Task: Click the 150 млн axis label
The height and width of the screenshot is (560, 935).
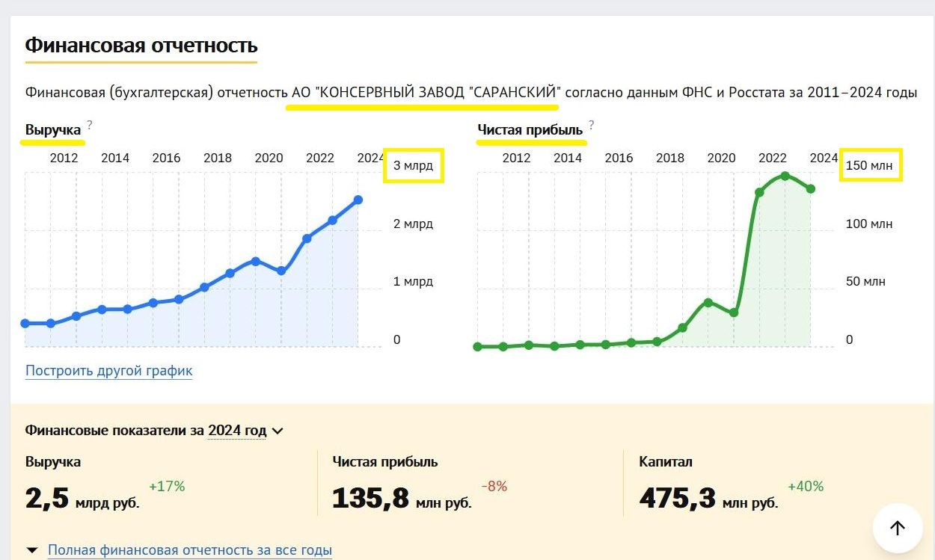Action: (869, 165)
